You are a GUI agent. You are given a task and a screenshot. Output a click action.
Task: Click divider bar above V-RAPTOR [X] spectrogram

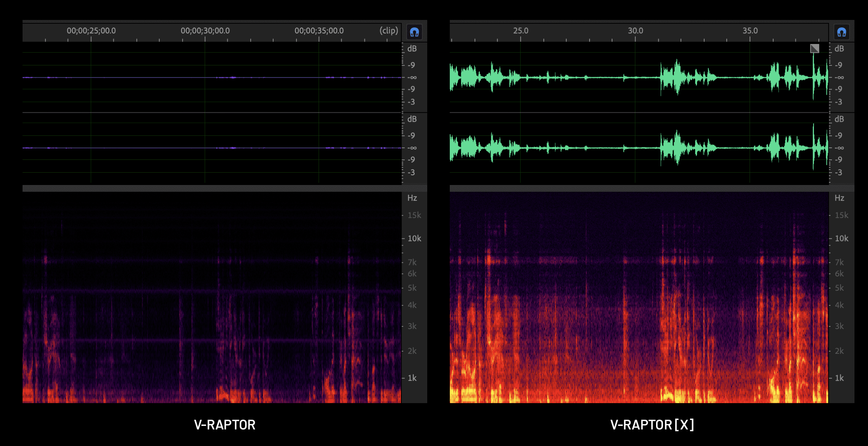(x=652, y=188)
